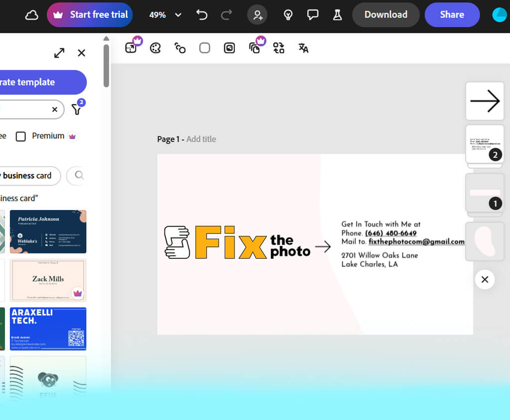
Task: Select the business card search chip
Action: click(x=29, y=176)
